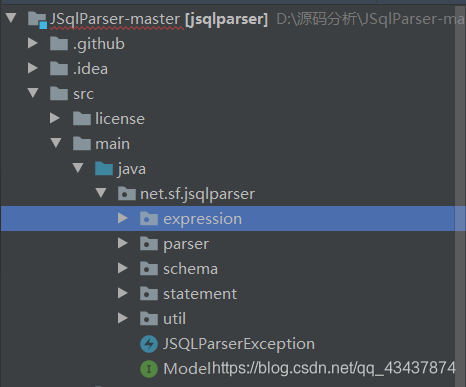Select the JSqlParser-master [jsqlparser] project label
This screenshot has height=387, width=466.
click(159, 19)
